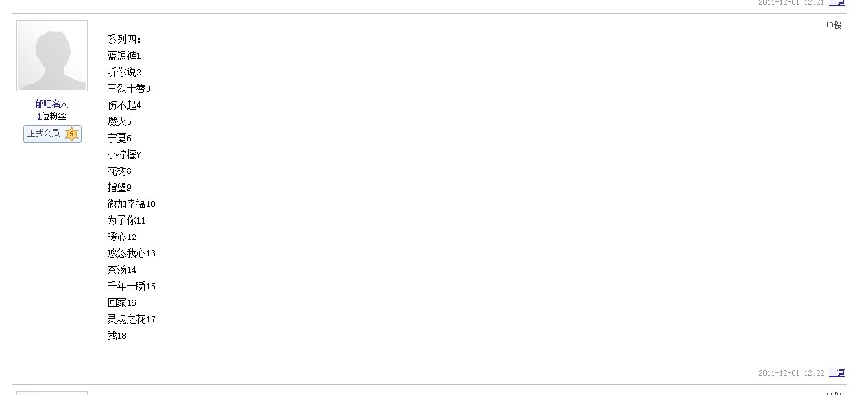Click the 2011-12-01 12:21 timestamp
868x395 pixels.
point(791,3)
